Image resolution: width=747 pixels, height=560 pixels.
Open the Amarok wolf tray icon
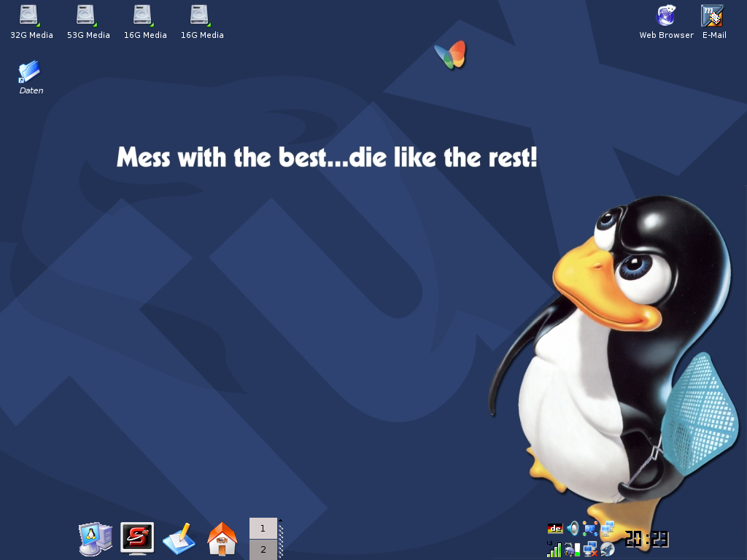point(608,550)
